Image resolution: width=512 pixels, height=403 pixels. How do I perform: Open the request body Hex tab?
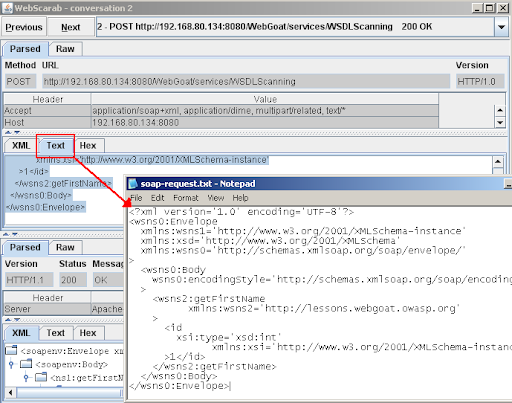[88, 146]
